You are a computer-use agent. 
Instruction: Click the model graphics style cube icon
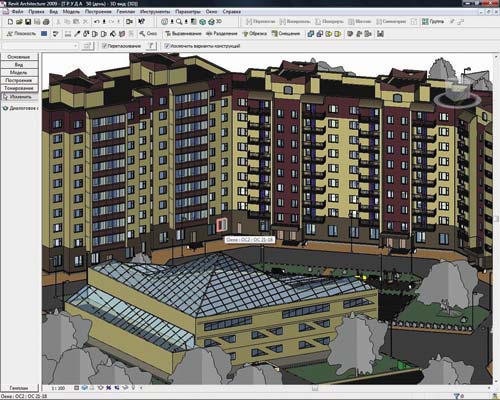(84, 388)
